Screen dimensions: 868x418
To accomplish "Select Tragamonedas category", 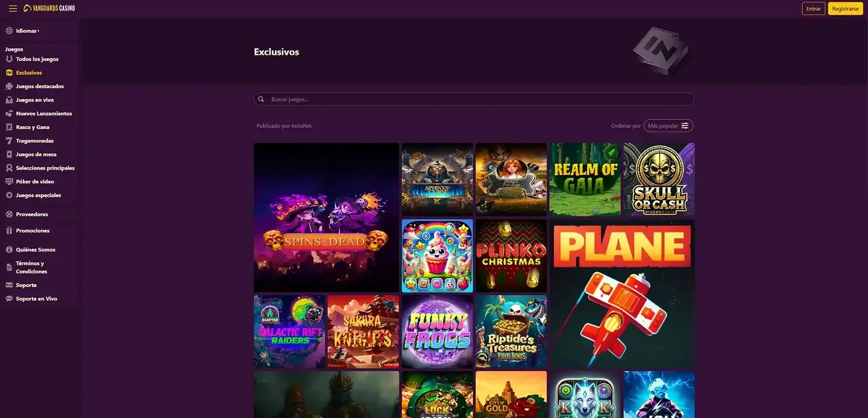I will [x=35, y=141].
